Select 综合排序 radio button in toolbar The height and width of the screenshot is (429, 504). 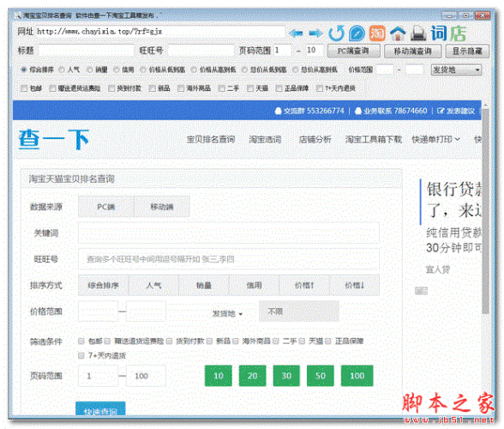23,69
